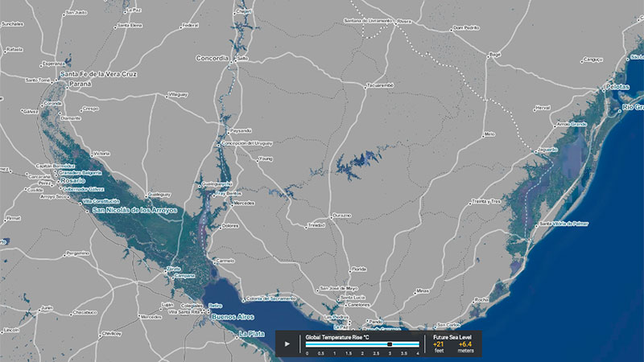Set slider to 4 degrees mark

coord(418,344)
